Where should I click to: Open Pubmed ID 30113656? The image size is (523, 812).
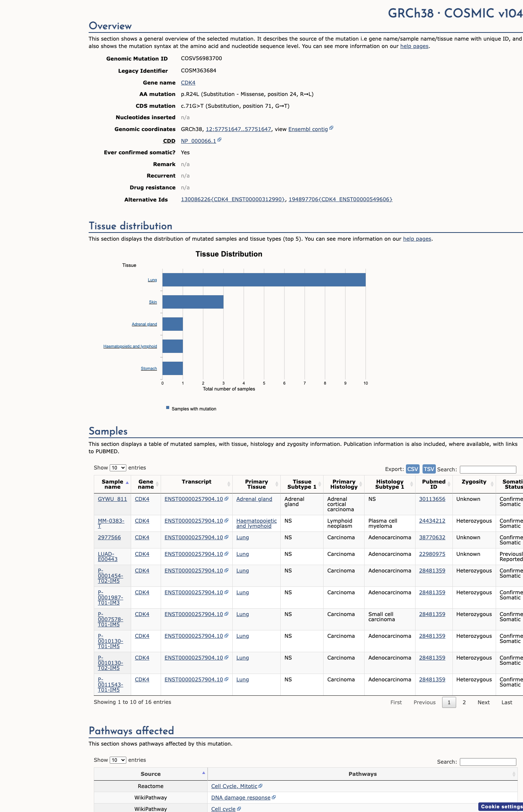[x=432, y=499]
